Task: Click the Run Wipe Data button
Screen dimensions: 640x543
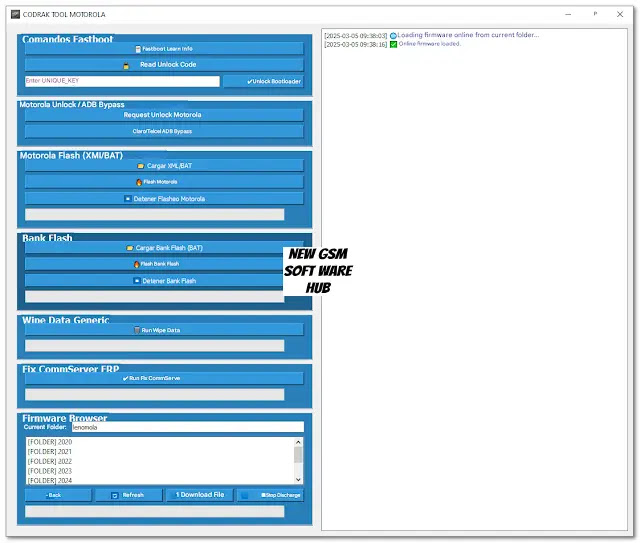Action: 164,330
